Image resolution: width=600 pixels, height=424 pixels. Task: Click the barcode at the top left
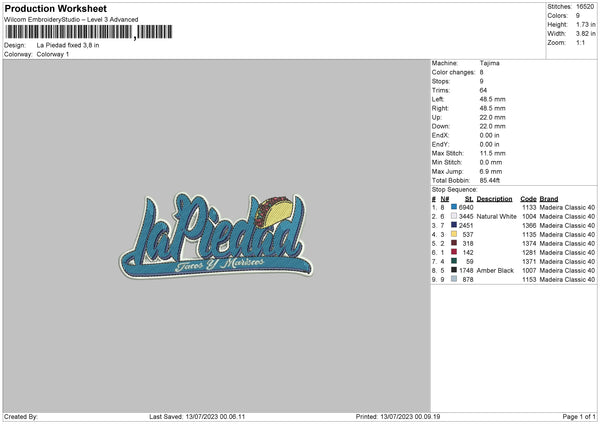pos(89,32)
